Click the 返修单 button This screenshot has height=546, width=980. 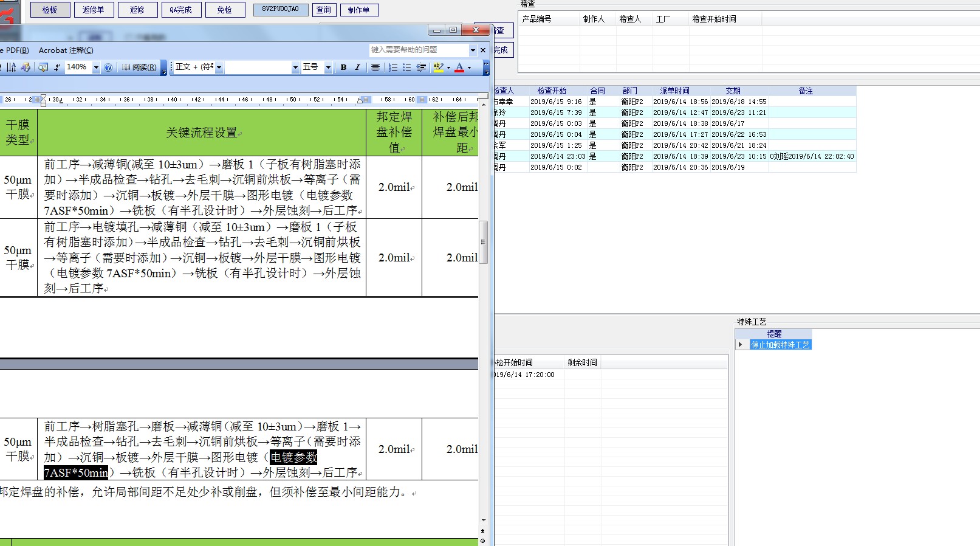pyautogui.click(x=93, y=10)
